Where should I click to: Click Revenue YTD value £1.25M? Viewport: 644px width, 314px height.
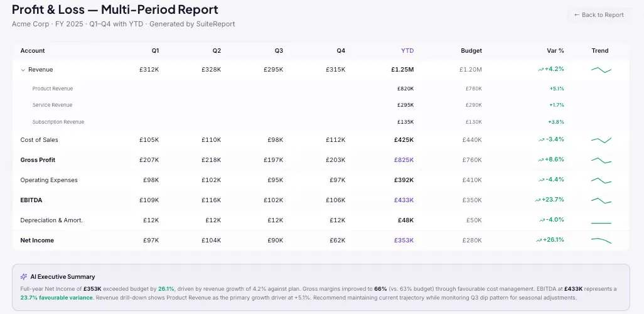click(402, 70)
